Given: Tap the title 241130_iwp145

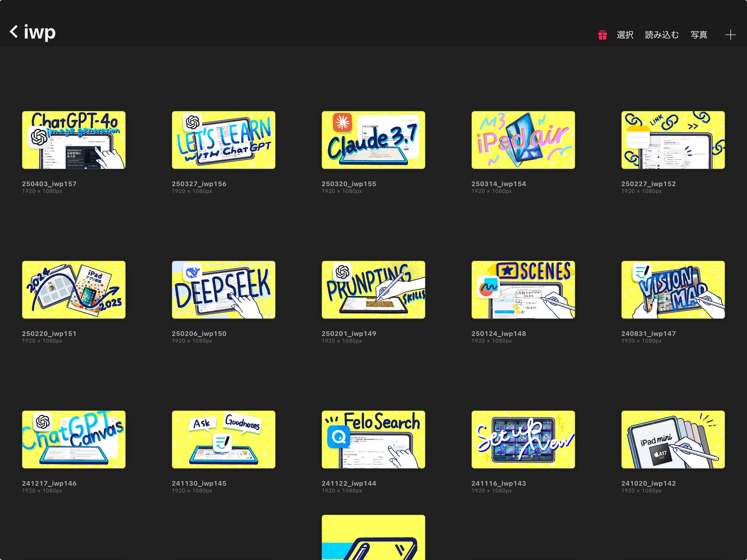Looking at the screenshot, I should pos(199,484).
